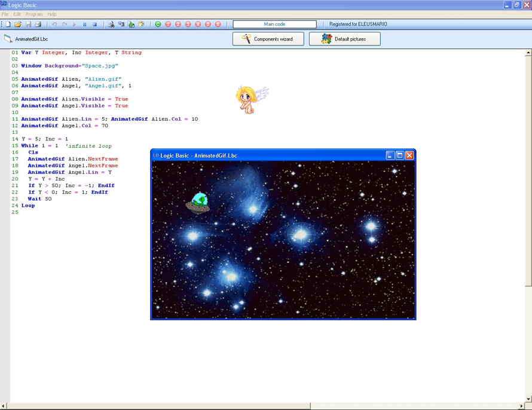The image size is (532, 410).
Task: Click the overlapping windows toolbar icon
Action: click(x=121, y=24)
